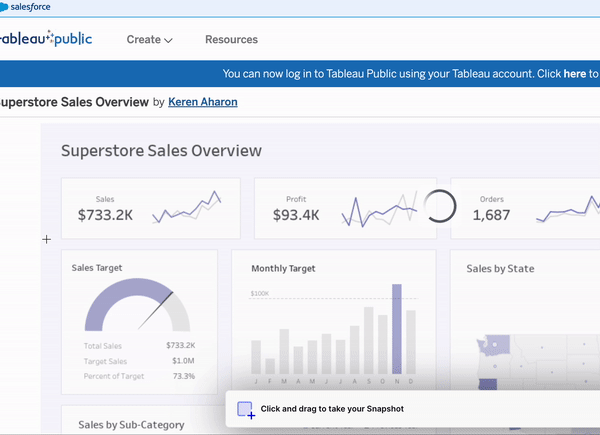This screenshot has width=600, height=435.
Task: Click the Sales sparkline chart
Action: point(187,207)
